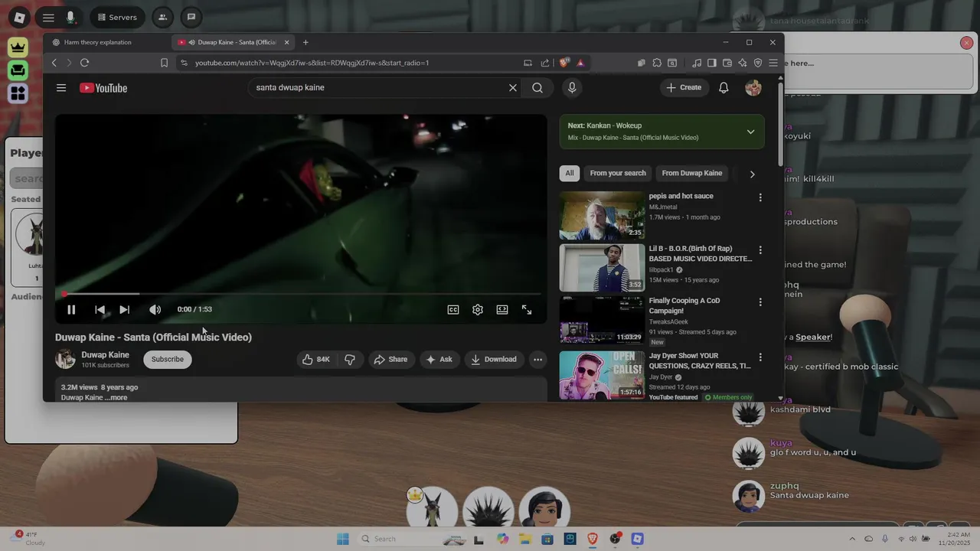Toggle closed captions on the video
The height and width of the screenshot is (551, 980).
click(453, 309)
